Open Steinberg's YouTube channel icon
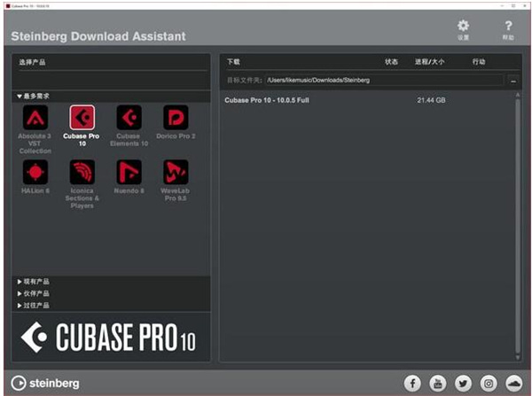The height and width of the screenshot is (396, 532). tap(438, 384)
